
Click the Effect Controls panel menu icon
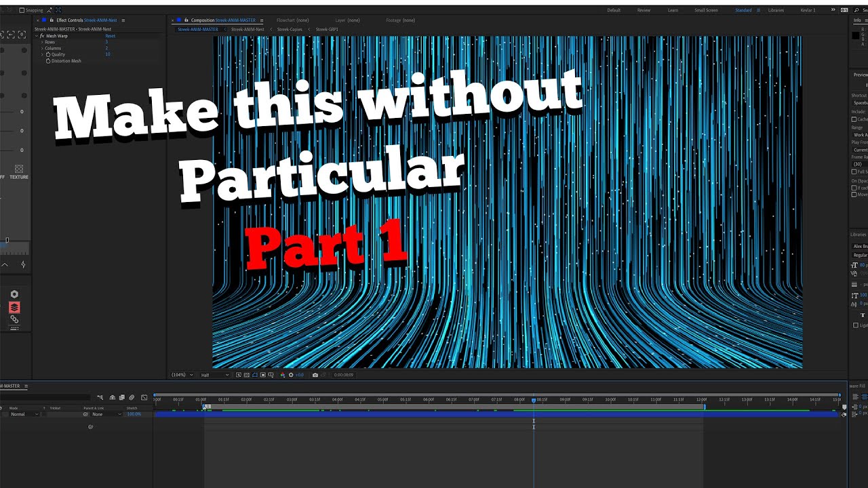click(x=123, y=20)
